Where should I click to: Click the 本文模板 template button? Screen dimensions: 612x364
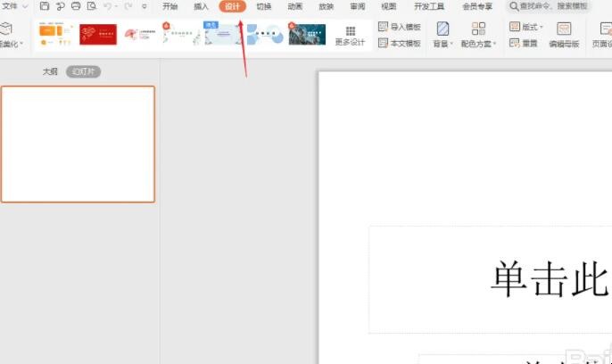tap(399, 43)
